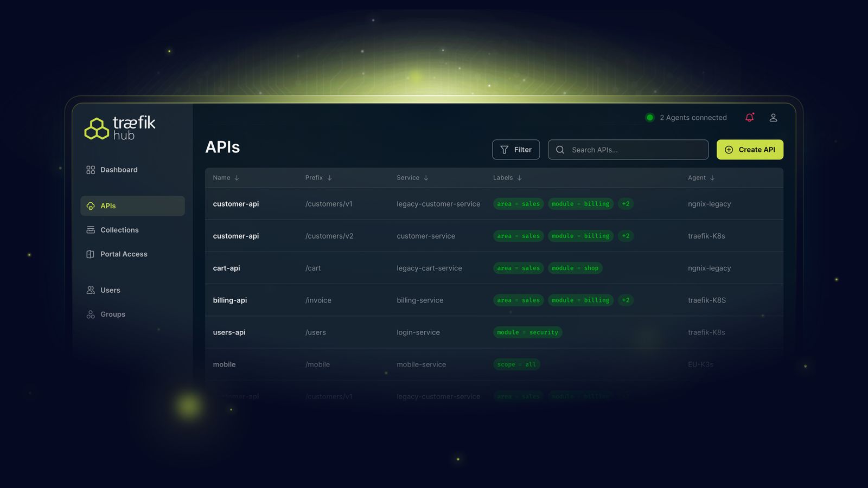This screenshot has width=868, height=488.
Task: Open Collections from the sidebar
Action: [119, 230]
